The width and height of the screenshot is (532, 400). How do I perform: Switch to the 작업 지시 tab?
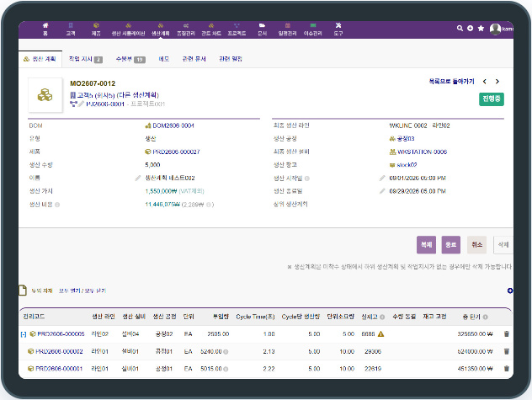point(86,59)
